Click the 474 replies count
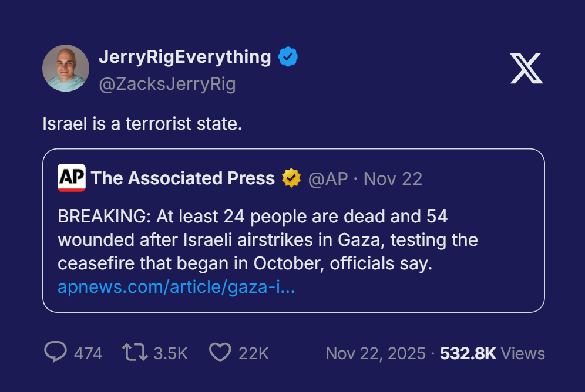Viewport: 585px width, 392px height. (x=88, y=353)
